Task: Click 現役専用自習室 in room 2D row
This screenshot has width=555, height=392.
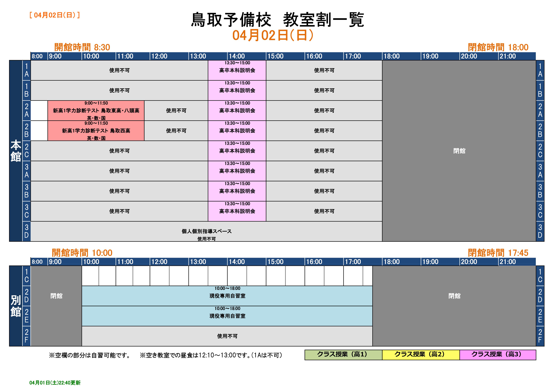Action: [227, 296]
